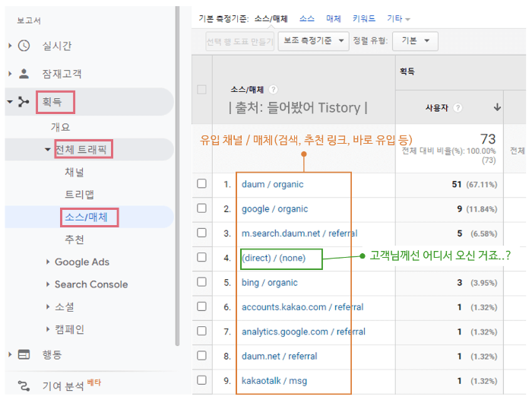The width and height of the screenshot is (532, 400).
Task: Expand the 캠페인 submenu
Action: click(x=48, y=329)
